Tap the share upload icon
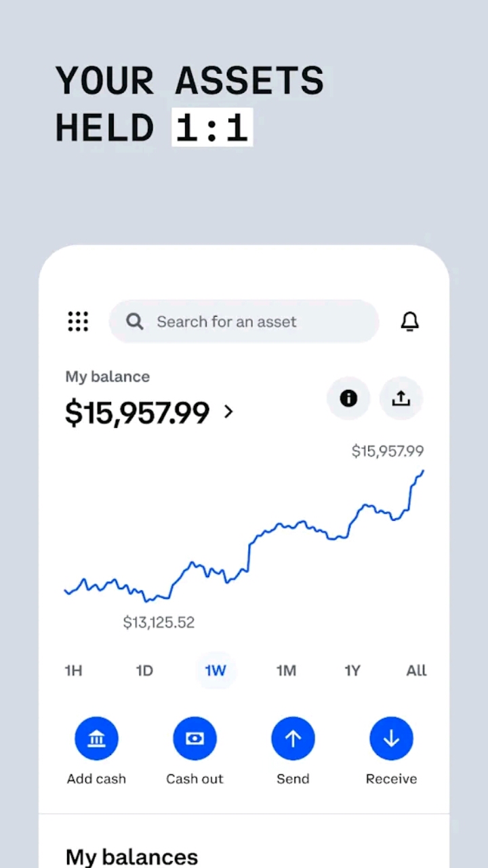This screenshot has width=488, height=868. (401, 398)
